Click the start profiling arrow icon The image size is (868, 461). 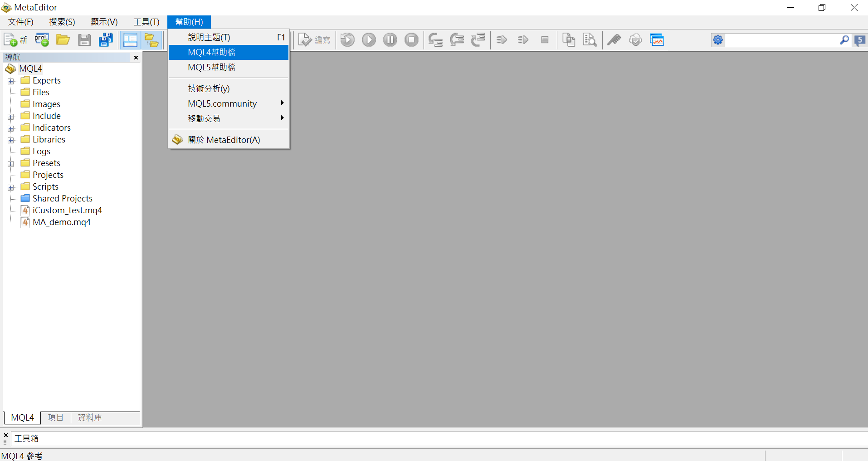[x=502, y=40]
